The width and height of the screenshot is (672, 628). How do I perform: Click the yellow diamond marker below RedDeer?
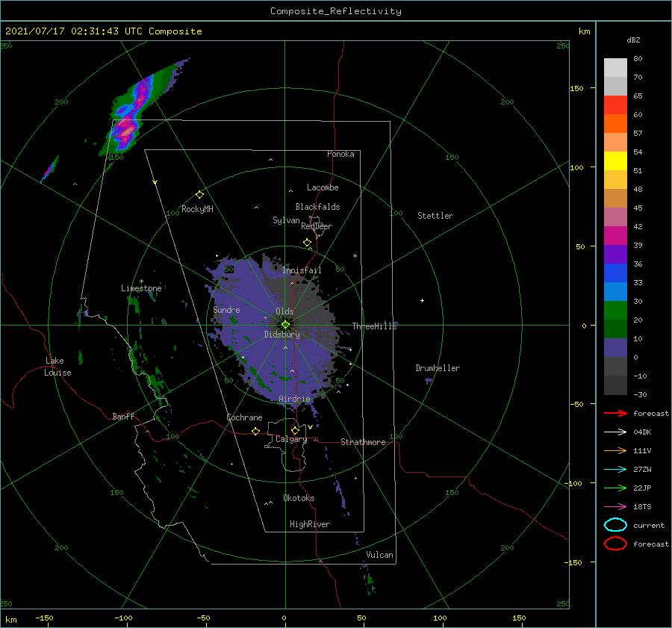pyautogui.click(x=307, y=243)
